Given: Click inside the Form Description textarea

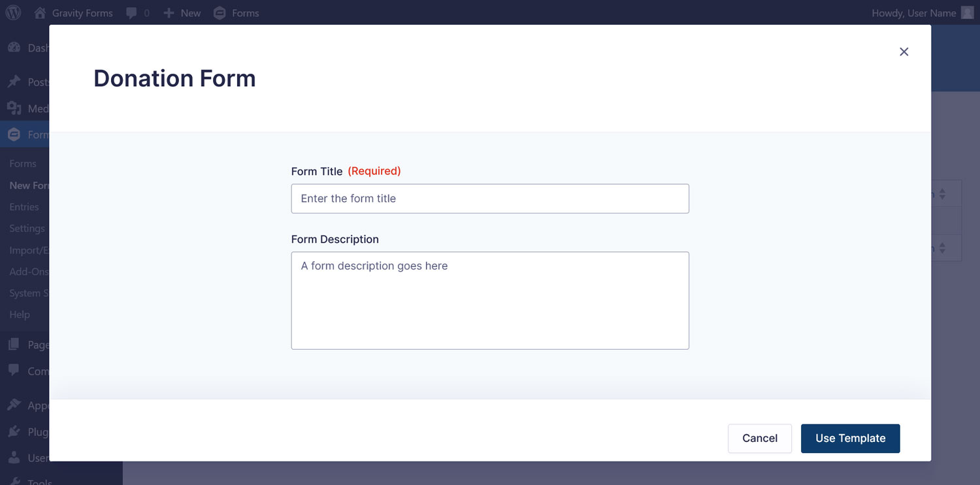Looking at the screenshot, I should tap(490, 300).
